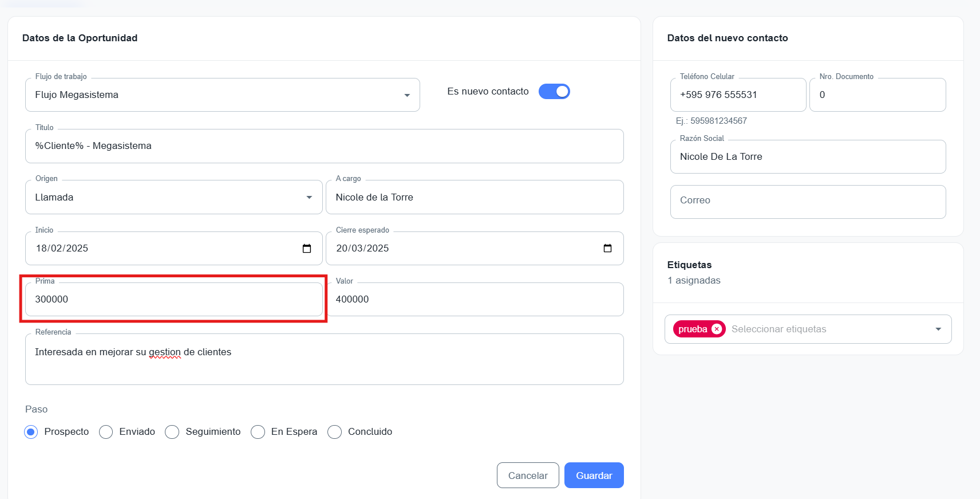Click the Correo email field
This screenshot has height=499, width=980.
tap(807, 202)
